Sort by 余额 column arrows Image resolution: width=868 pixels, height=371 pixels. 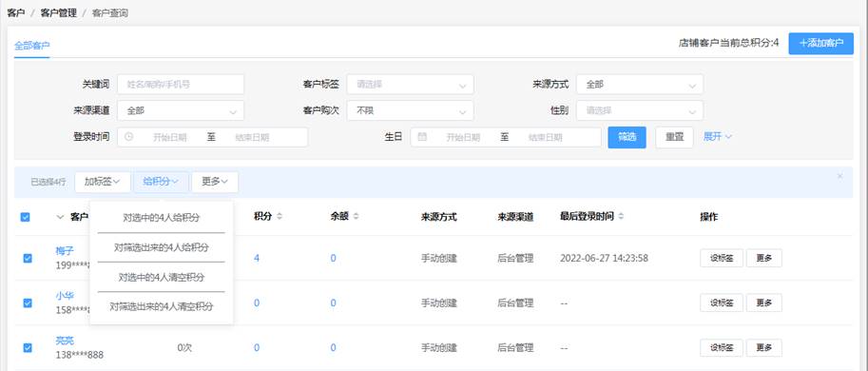click(356, 217)
